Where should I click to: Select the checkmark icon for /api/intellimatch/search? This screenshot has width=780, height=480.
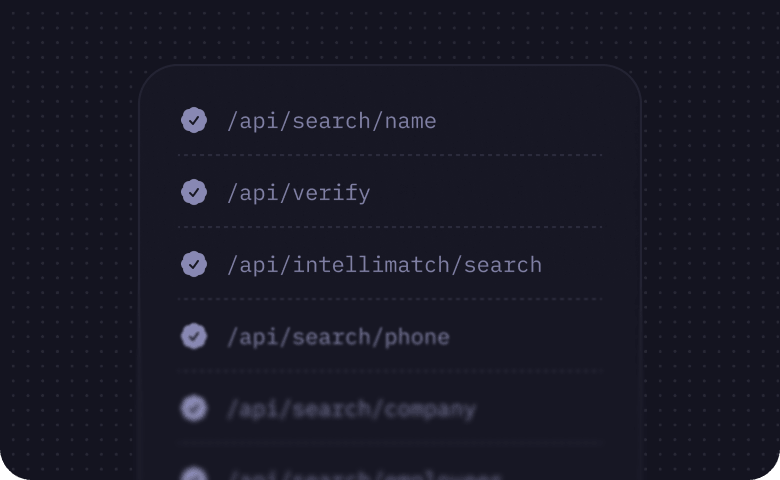194,264
